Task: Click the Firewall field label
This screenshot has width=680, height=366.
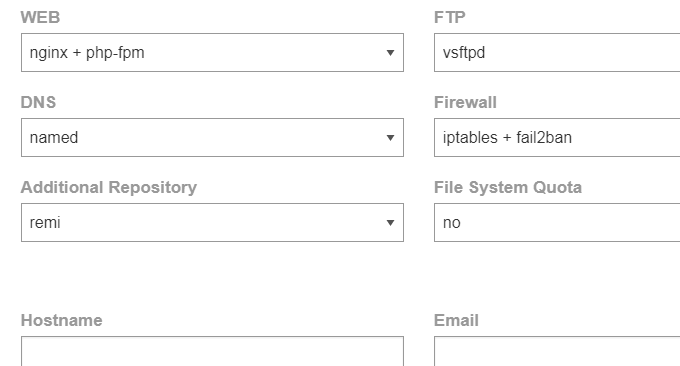Action: pyautogui.click(x=465, y=102)
